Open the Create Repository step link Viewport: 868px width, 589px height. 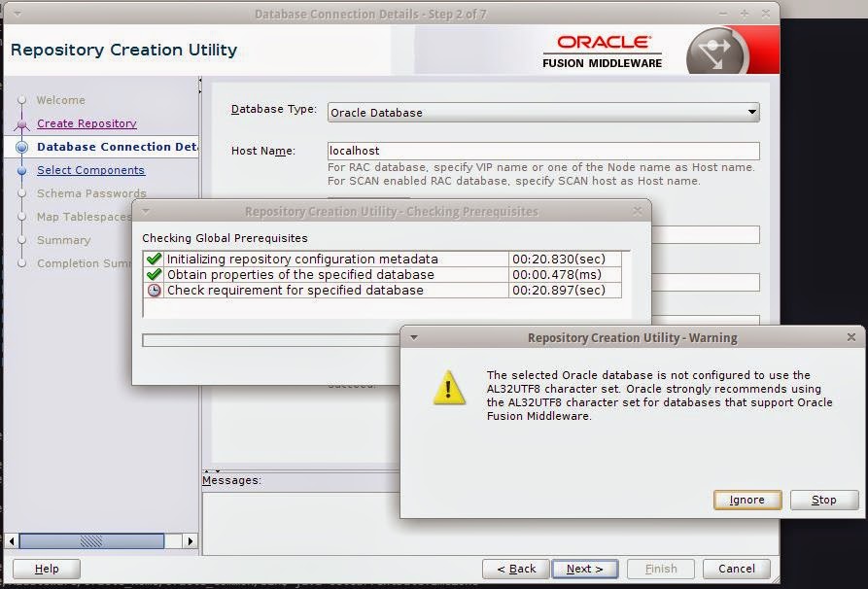tap(87, 123)
